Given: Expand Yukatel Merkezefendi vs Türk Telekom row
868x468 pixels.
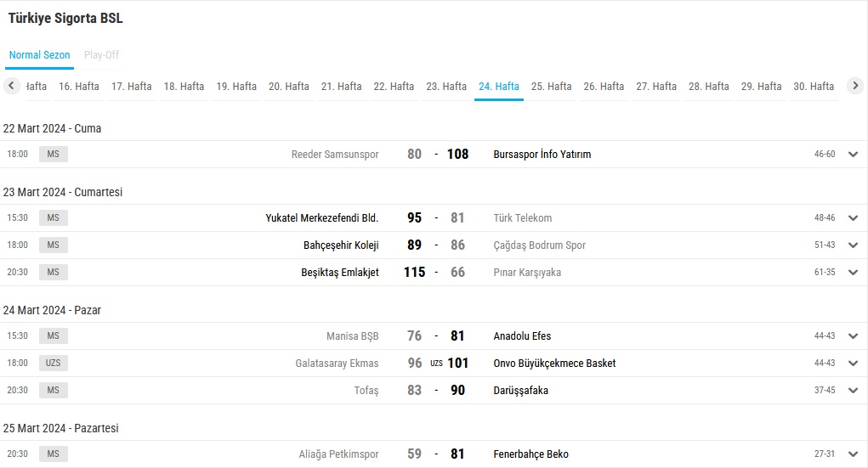Looking at the screenshot, I should [x=853, y=218].
